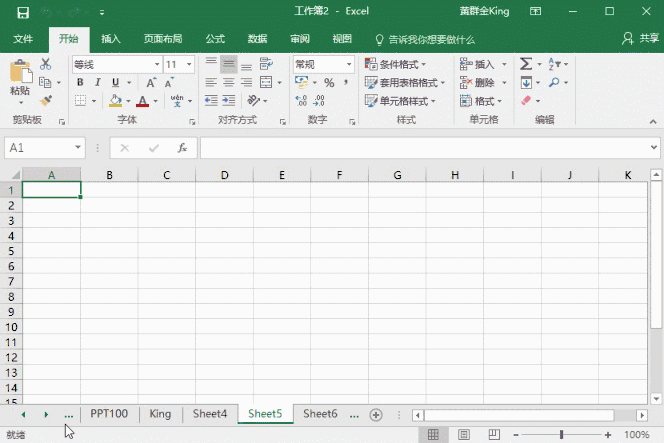664x443 pixels.
Task: Click the Save icon in title bar
Action: click(23, 12)
